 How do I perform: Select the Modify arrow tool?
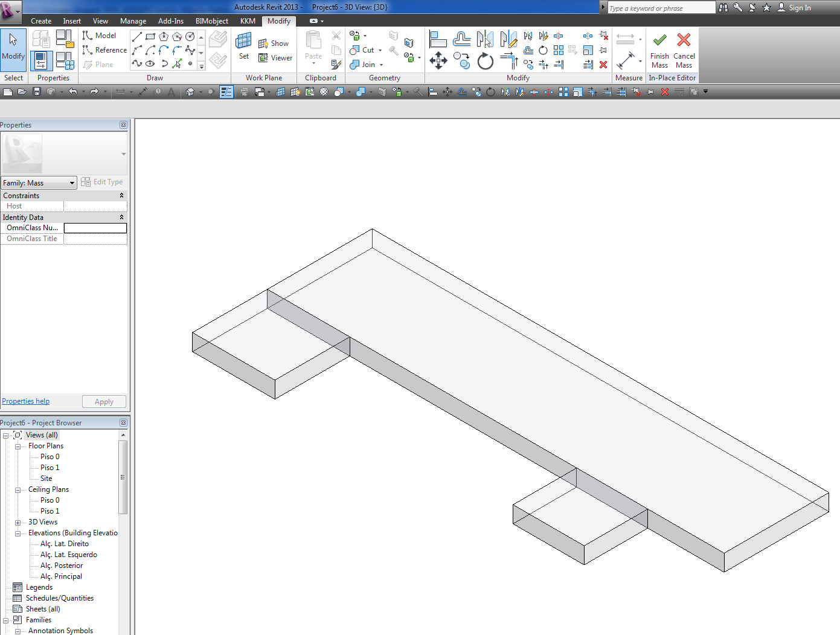tap(13, 49)
